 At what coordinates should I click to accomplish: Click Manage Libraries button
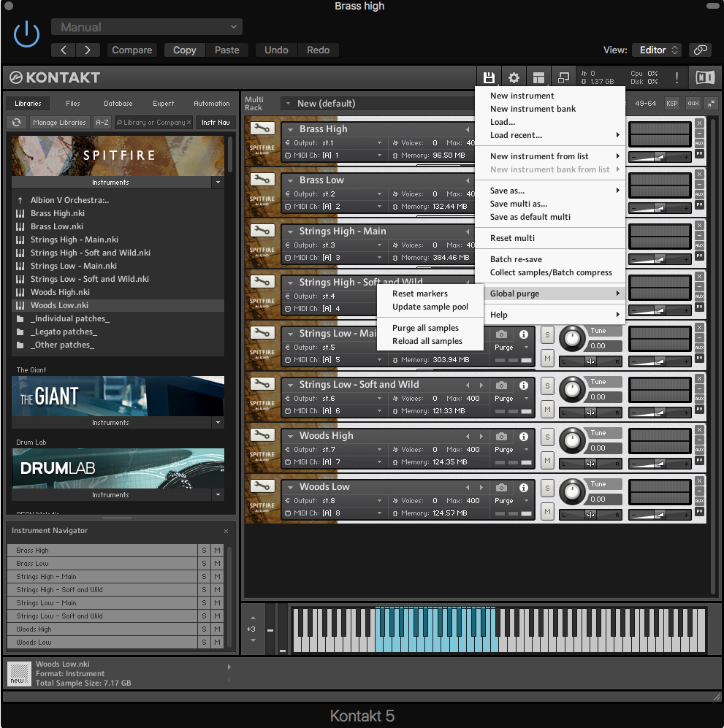[59, 122]
